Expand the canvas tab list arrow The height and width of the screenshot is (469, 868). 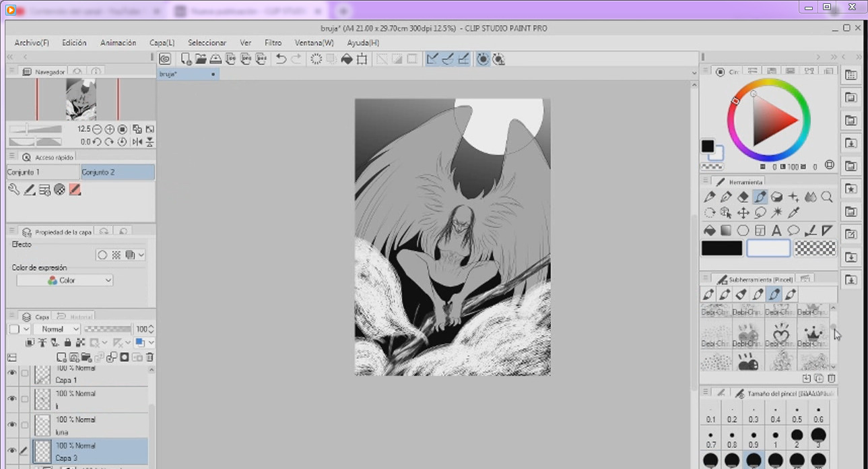[x=694, y=73]
